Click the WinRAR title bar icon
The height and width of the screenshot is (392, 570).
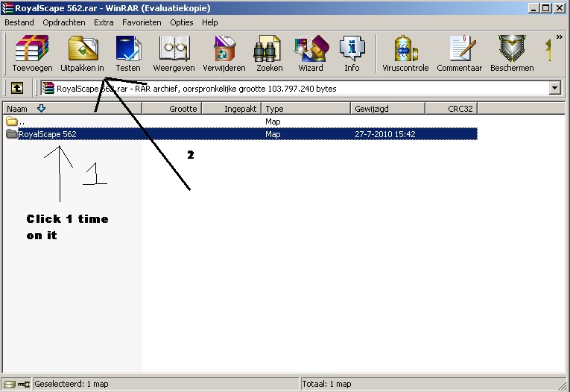[x=7, y=8]
